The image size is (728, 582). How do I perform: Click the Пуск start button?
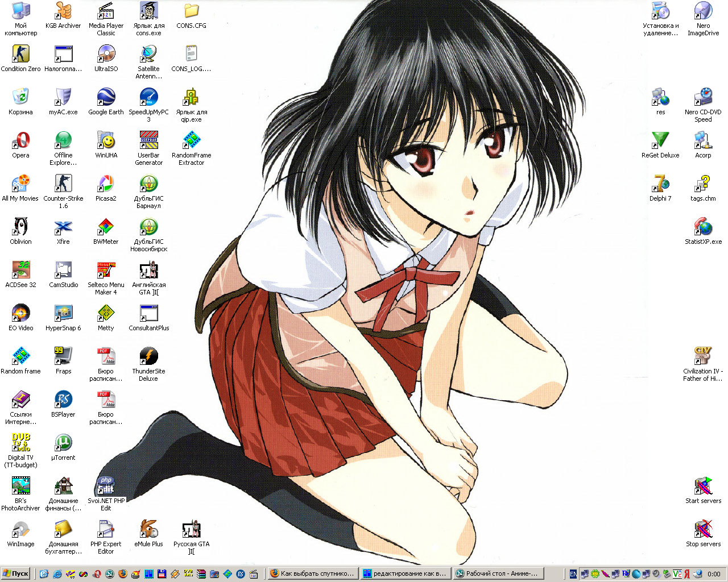(15, 573)
